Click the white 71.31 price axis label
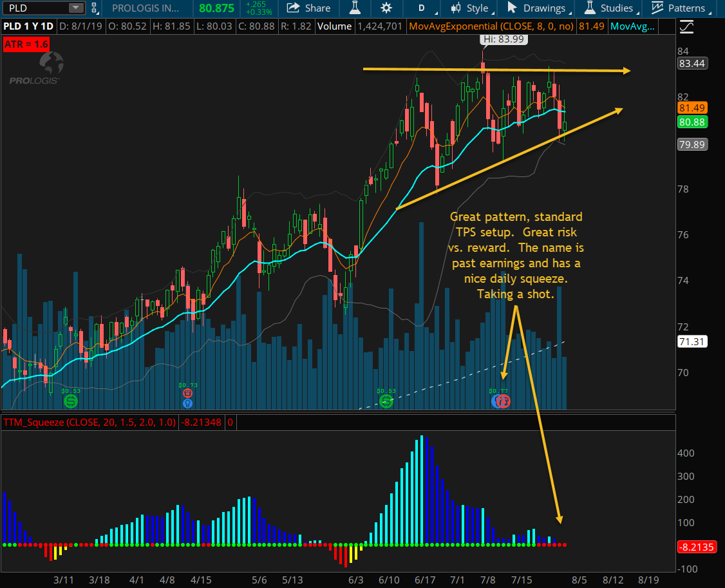 pyautogui.click(x=692, y=342)
